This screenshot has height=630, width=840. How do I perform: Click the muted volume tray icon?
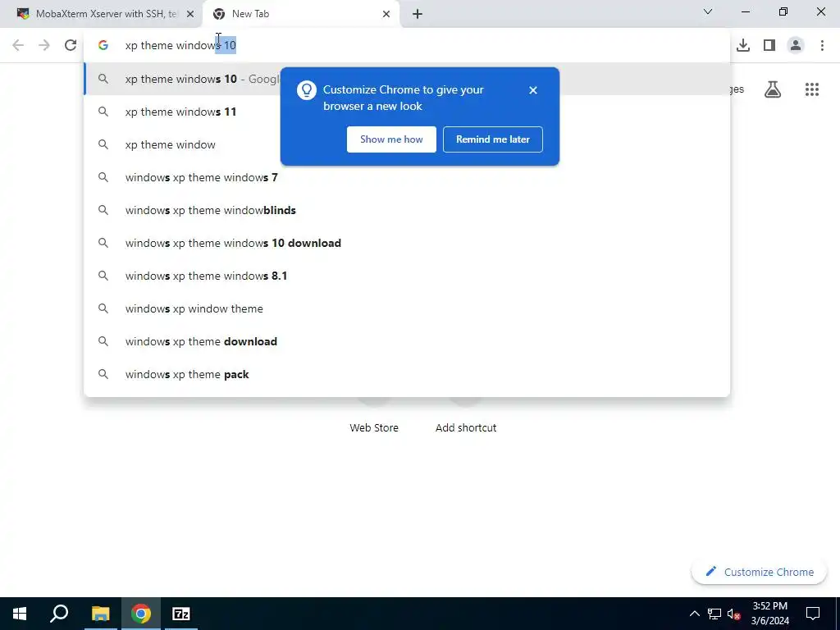point(734,614)
